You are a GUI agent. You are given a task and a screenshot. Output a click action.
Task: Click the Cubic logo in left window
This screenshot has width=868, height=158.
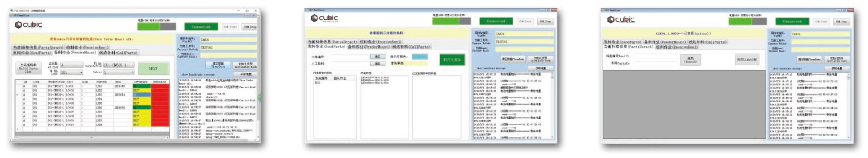click(28, 25)
